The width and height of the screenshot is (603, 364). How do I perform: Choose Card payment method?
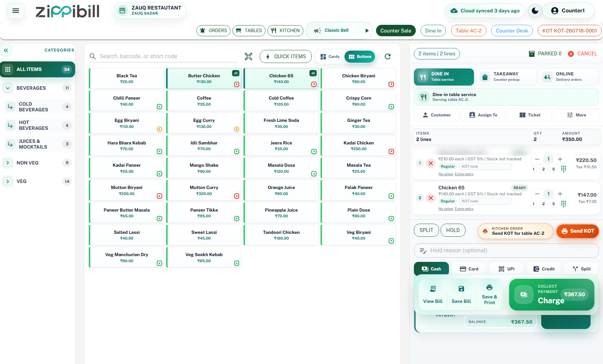pos(469,269)
